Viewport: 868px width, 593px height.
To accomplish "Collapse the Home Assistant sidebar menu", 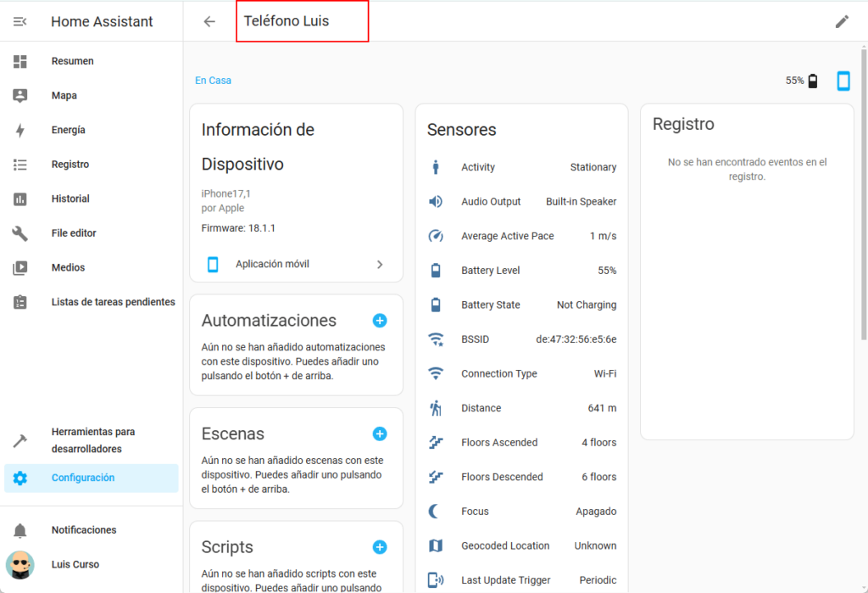I will (20, 22).
